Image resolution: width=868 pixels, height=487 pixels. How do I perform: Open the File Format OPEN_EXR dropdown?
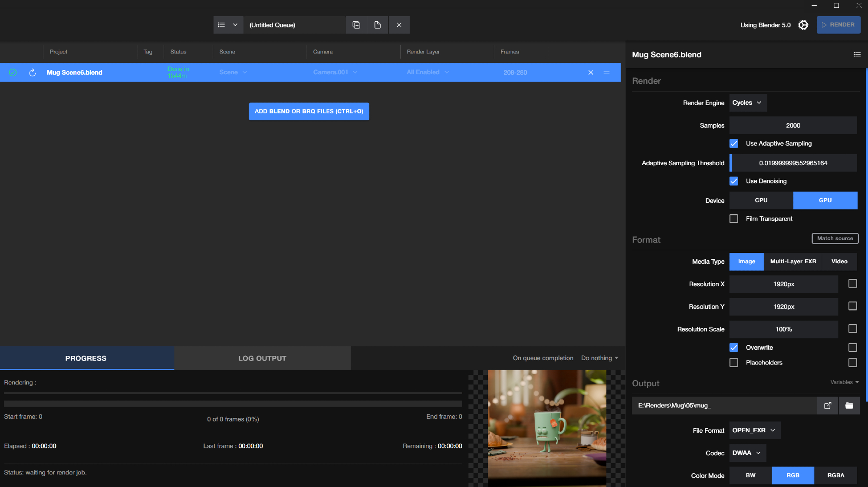click(754, 430)
